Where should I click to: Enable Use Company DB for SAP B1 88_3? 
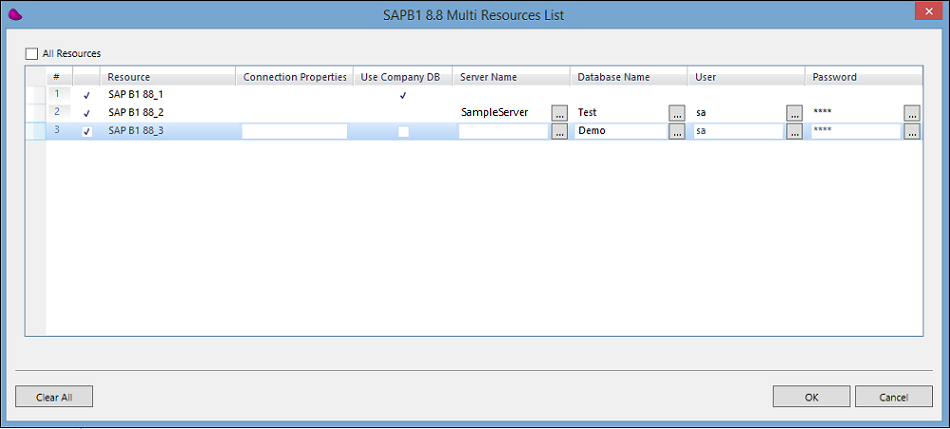(x=403, y=131)
